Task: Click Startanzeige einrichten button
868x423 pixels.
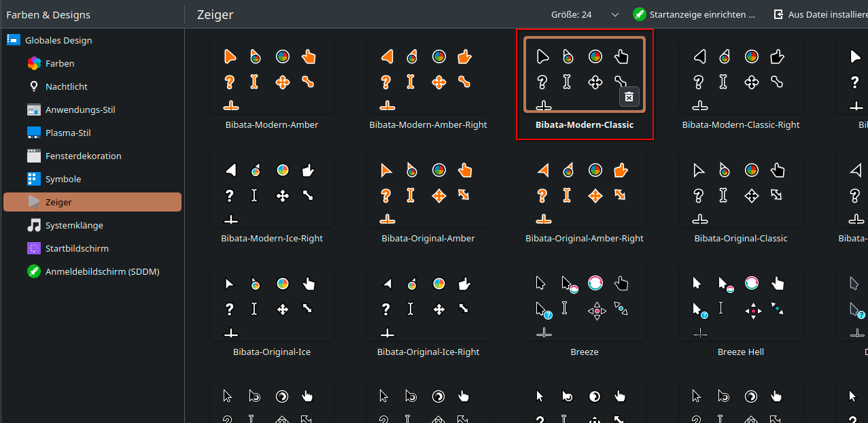Action: 694,14
